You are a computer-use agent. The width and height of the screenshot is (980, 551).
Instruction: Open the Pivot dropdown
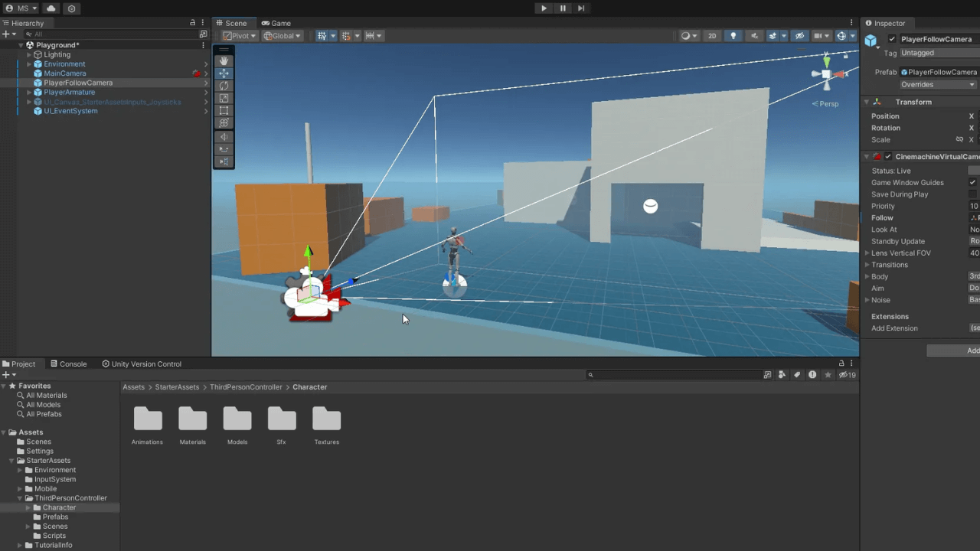(240, 35)
